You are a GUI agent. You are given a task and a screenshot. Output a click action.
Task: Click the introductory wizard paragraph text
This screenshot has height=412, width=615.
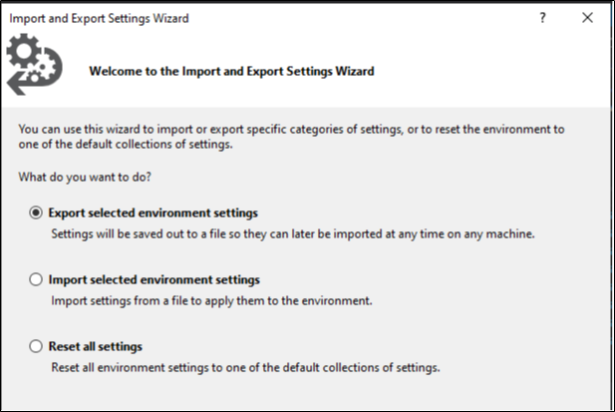(x=292, y=137)
